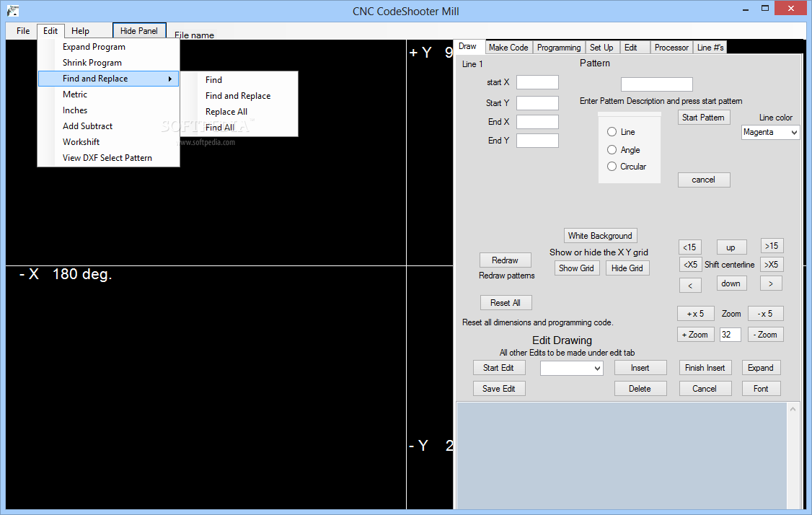812x515 pixels.
Task: Switch to the Processor tab
Action: [671, 47]
